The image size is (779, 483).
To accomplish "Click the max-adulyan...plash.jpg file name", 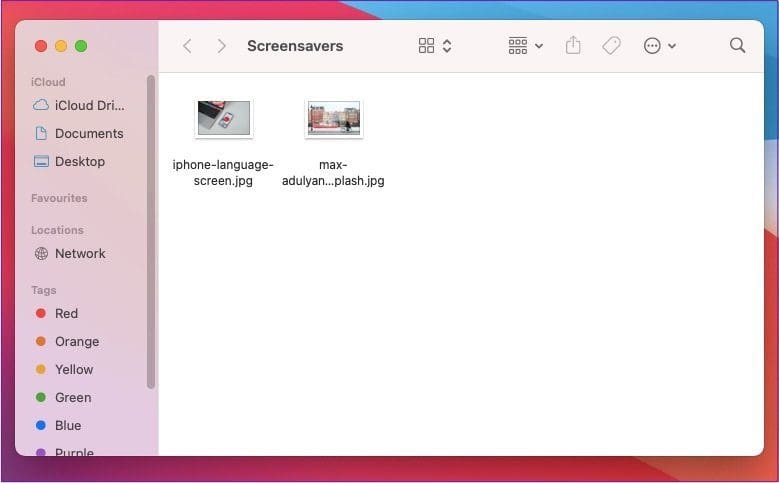I will coord(333,172).
